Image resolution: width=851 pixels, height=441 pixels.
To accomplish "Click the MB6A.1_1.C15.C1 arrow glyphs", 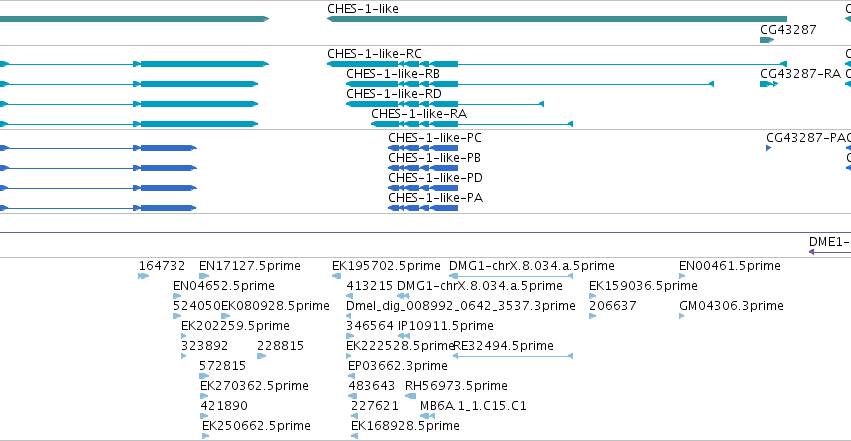I will [428, 416].
